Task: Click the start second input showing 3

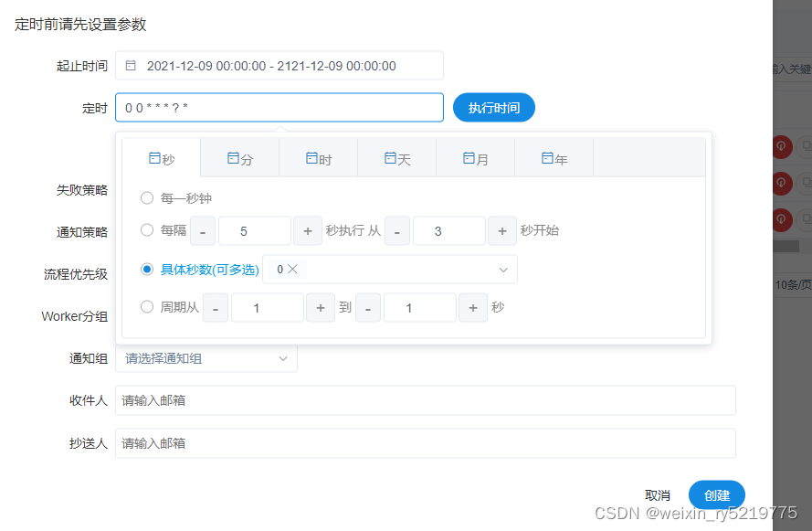Action: (x=449, y=231)
